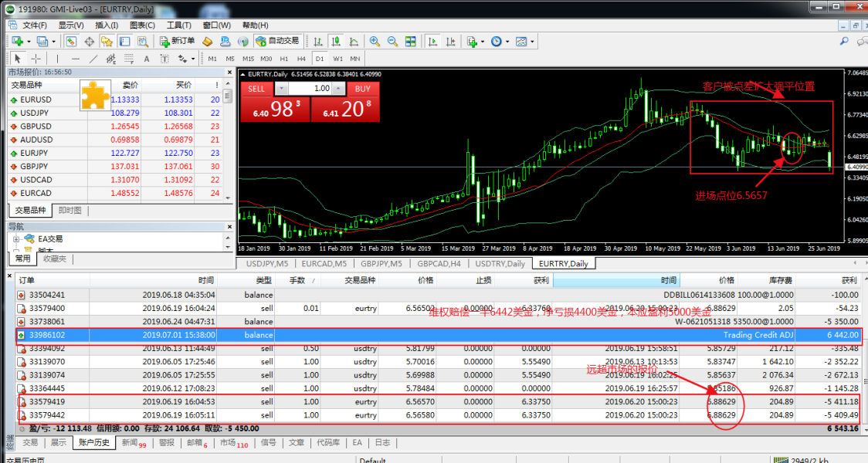Zoom in on the chart

tap(375, 41)
